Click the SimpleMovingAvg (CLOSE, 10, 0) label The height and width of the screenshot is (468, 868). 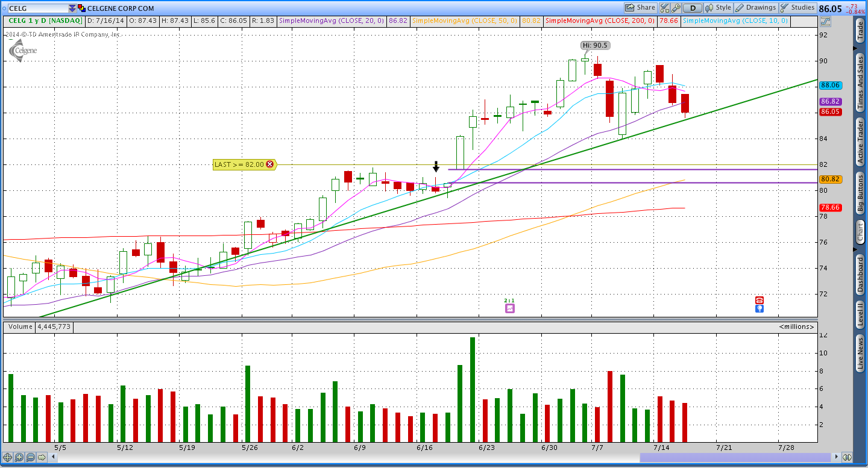pos(735,20)
